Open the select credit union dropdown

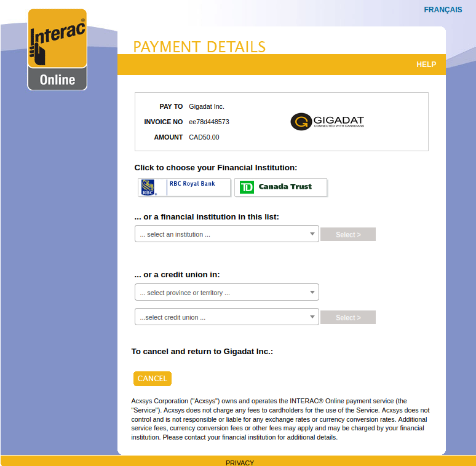(227, 317)
